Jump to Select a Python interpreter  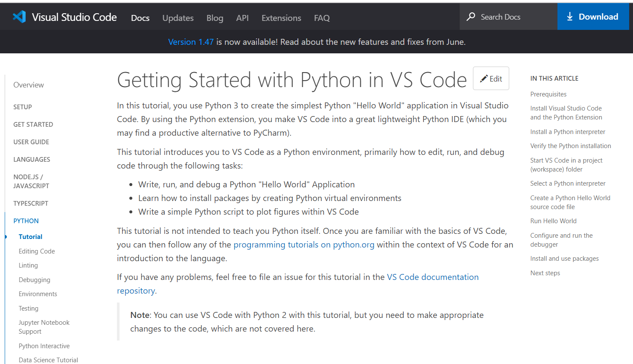pos(568,183)
